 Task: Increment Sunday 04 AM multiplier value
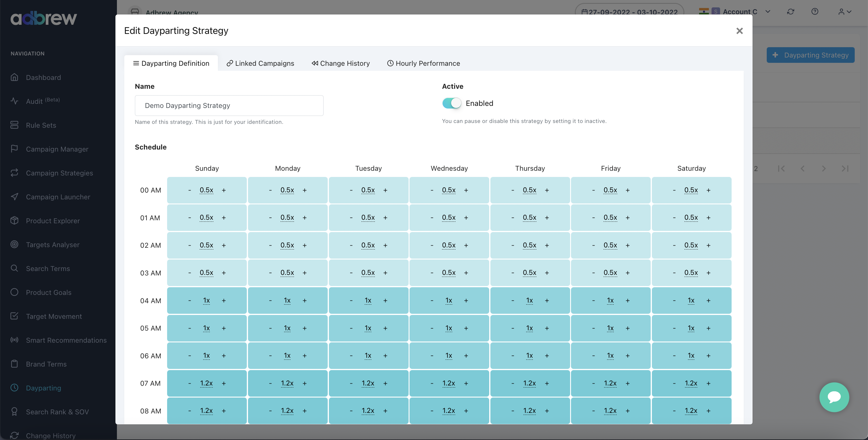[x=223, y=300]
